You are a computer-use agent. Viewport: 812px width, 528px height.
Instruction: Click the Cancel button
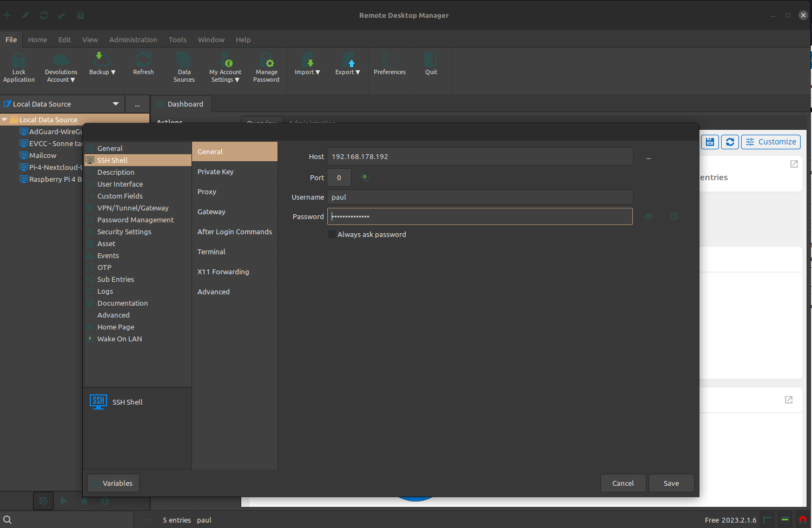pos(623,483)
